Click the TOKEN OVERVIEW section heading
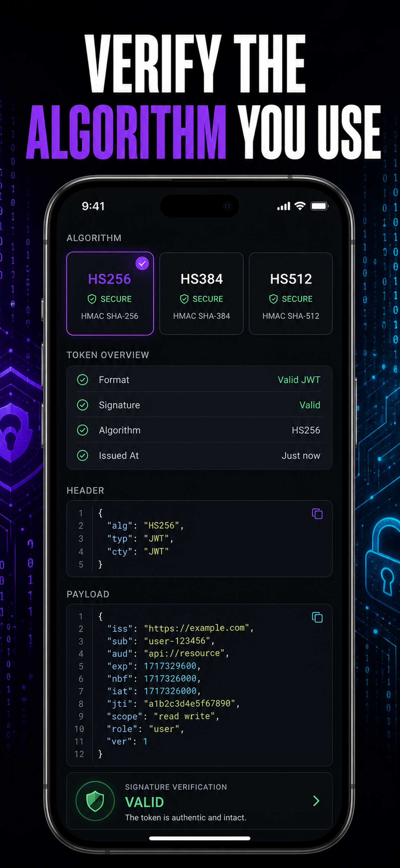Screen dimensions: 400x868 [x=108, y=355]
